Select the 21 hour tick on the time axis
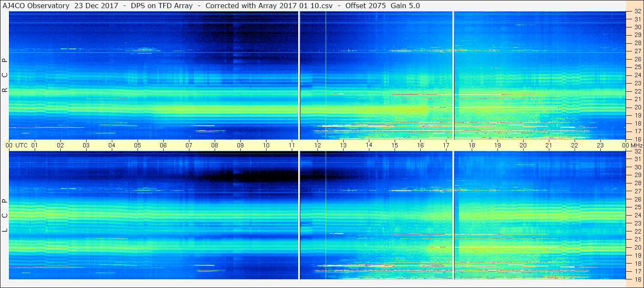644x288 pixels. coord(549,145)
